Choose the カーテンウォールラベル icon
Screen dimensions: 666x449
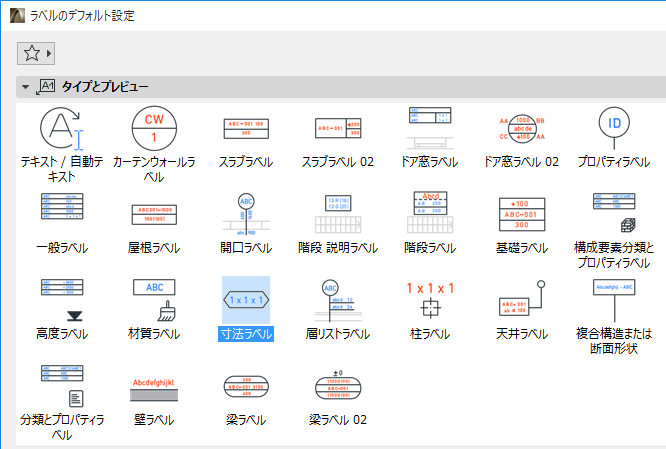coord(154,130)
